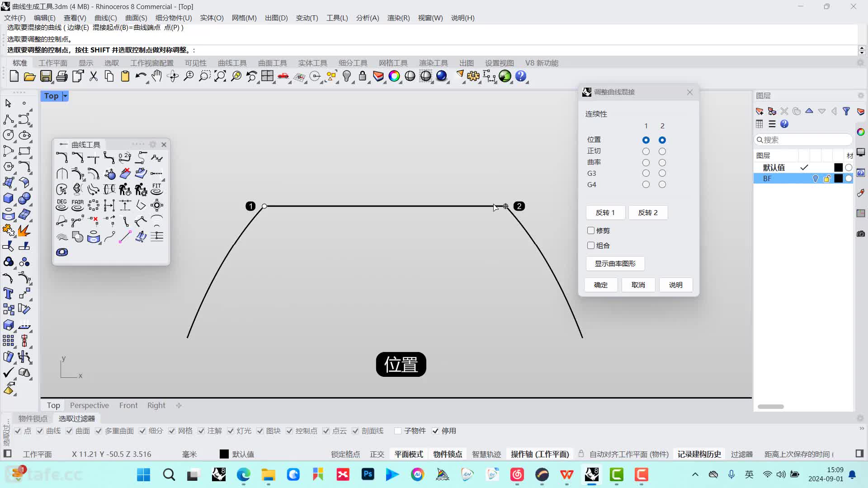
Task: Toggle BF layer visibility lightbulb
Action: tap(816, 178)
